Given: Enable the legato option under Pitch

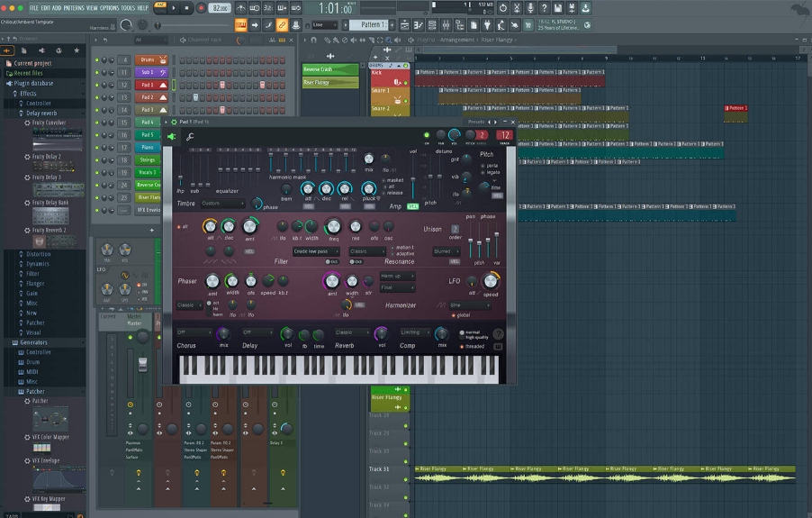Looking at the screenshot, I should 491,172.
